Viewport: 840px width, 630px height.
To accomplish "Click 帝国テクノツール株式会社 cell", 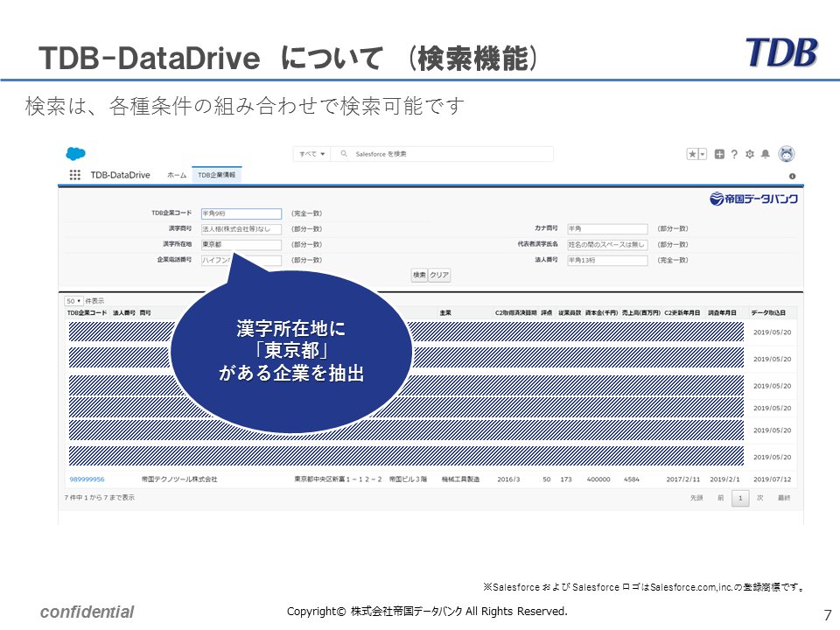I will pyautogui.click(x=179, y=479).
